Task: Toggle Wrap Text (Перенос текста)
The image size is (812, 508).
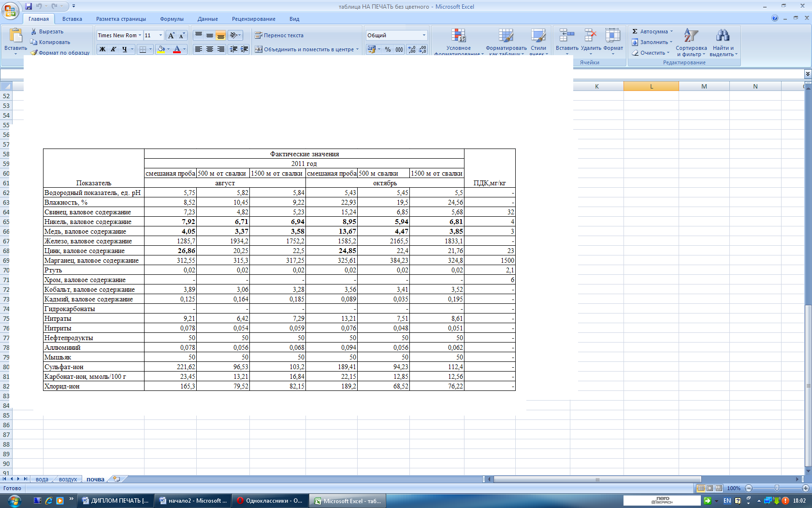Action: click(x=279, y=35)
